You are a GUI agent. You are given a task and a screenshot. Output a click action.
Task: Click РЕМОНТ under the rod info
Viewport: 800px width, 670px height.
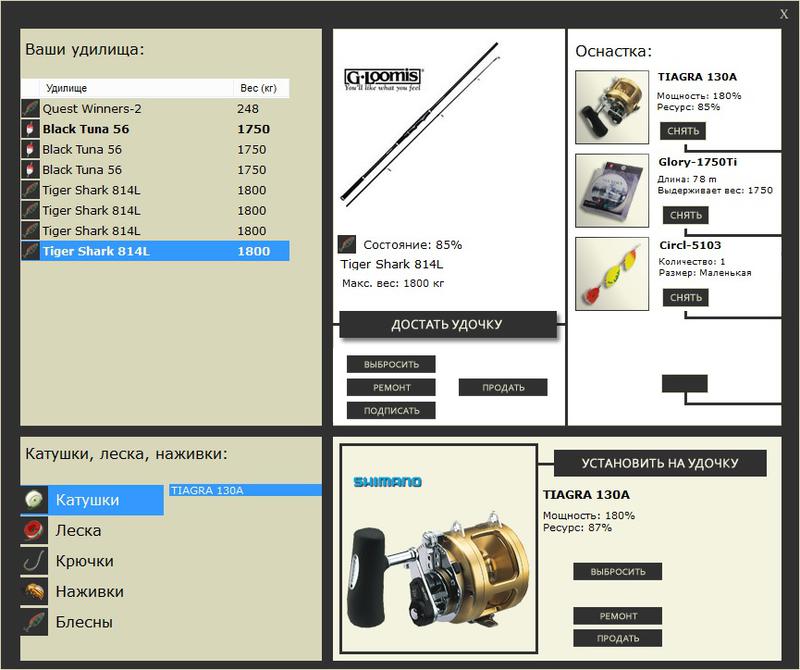pyautogui.click(x=391, y=387)
